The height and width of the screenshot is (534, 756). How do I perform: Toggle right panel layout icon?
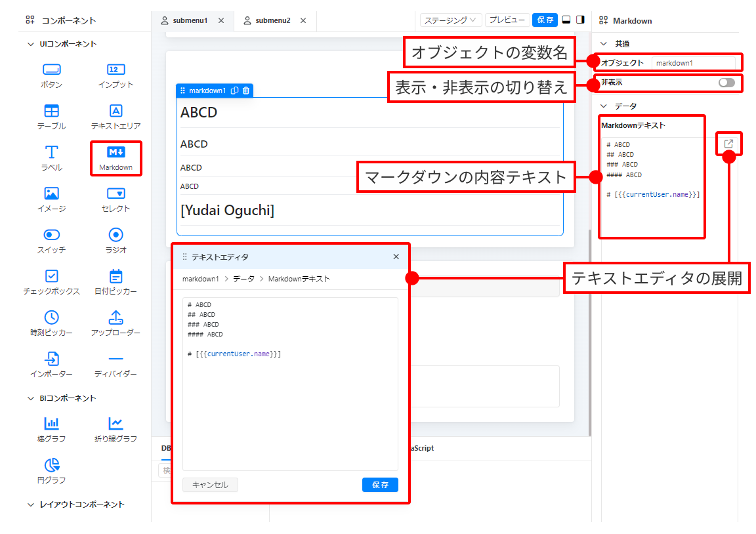coord(580,20)
